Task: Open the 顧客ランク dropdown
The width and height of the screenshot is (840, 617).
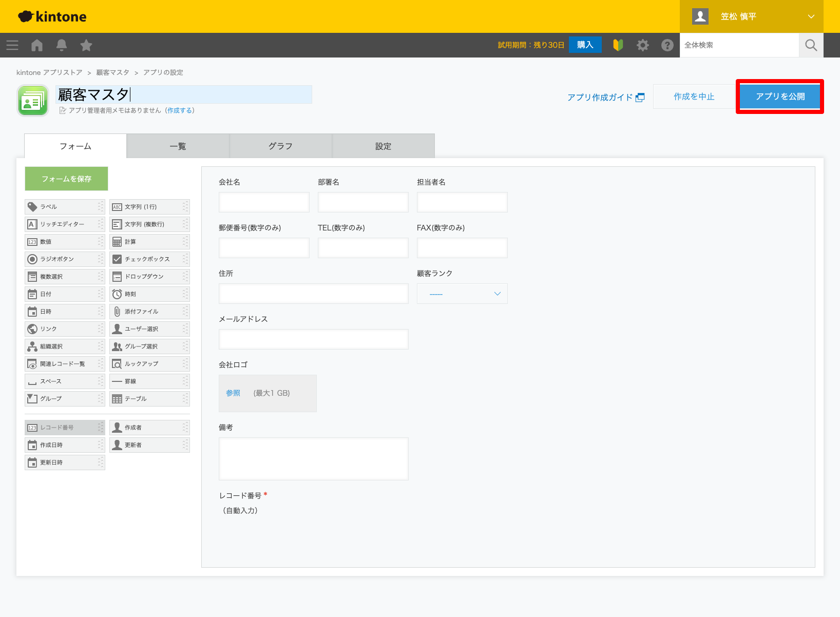Action: tap(462, 293)
